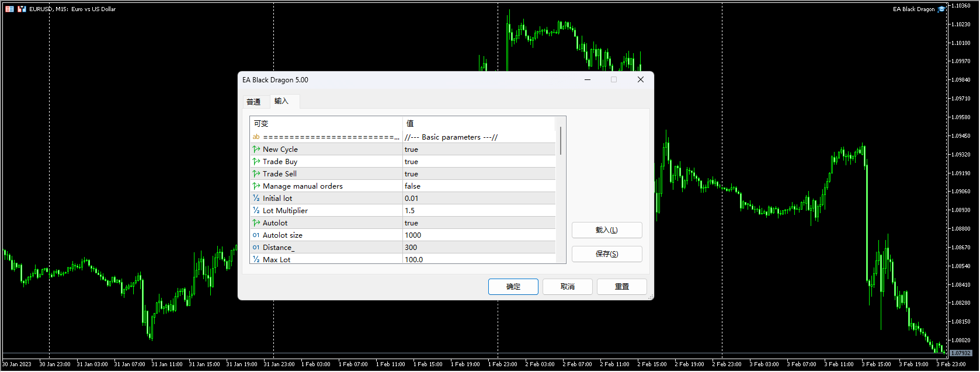Screen dimensions: 980x372
Task: Switch to the 普通 tab
Action: pyautogui.click(x=253, y=102)
